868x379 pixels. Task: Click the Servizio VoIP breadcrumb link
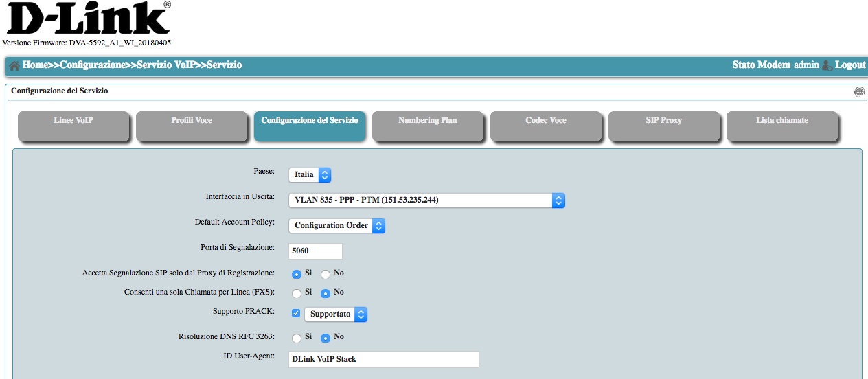(166, 65)
